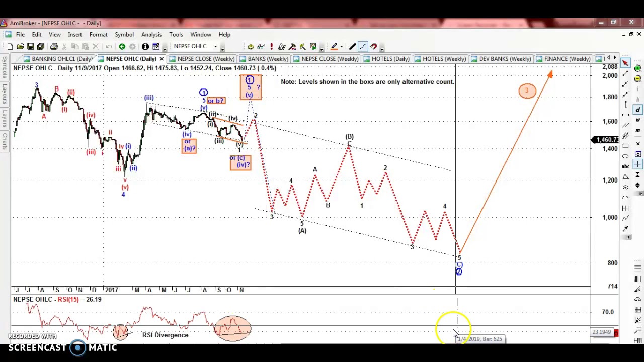Open the Exploration binoculars icon

tap(261, 46)
